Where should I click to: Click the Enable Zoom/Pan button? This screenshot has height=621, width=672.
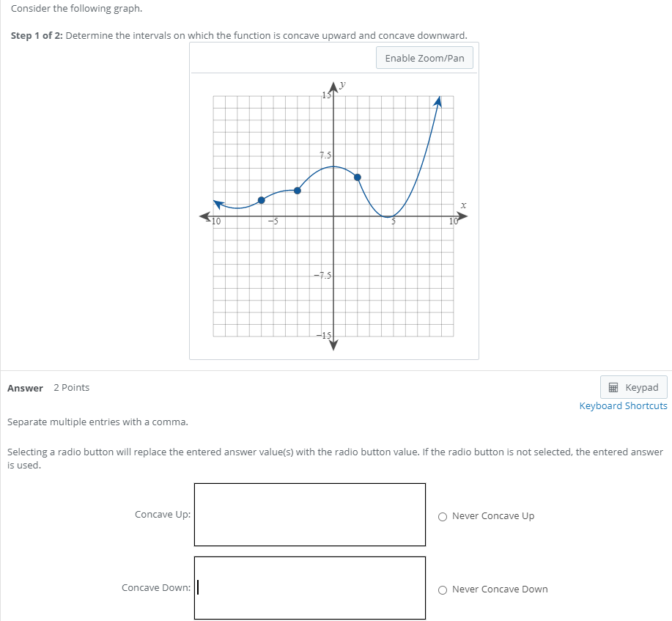pos(424,57)
